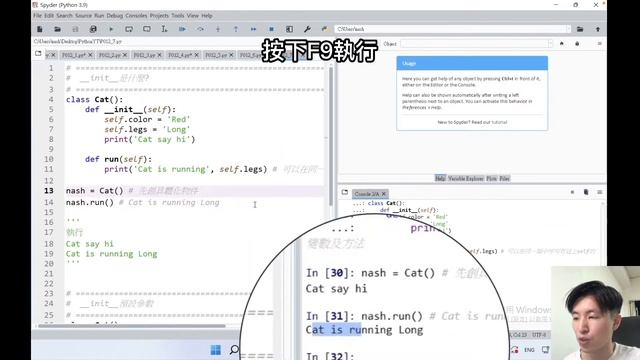Step into function debug icon
Screen dimensions: 640x360
pyautogui.click(x=218, y=29)
